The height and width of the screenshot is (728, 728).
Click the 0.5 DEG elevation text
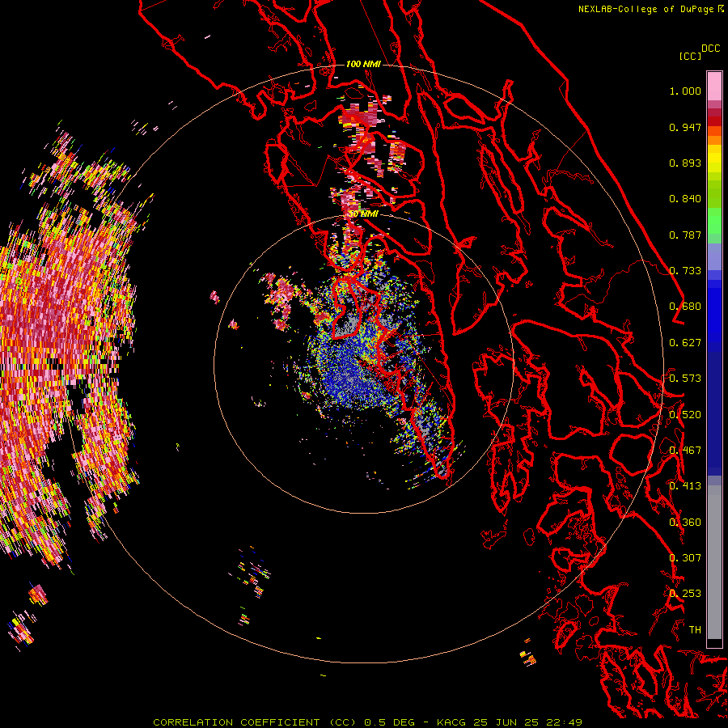tap(390, 722)
